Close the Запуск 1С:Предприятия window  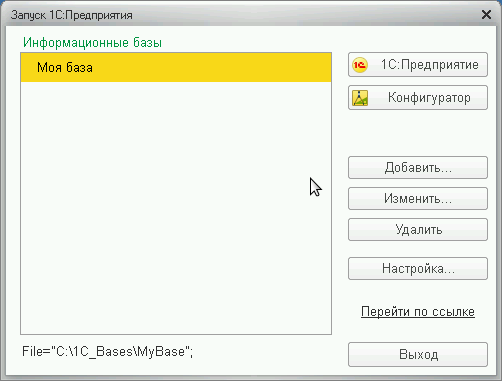486,15
